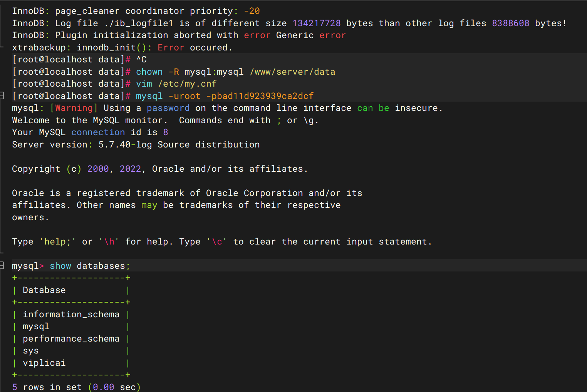
Task: Click the '-uroot' option
Action: click(x=184, y=96)
